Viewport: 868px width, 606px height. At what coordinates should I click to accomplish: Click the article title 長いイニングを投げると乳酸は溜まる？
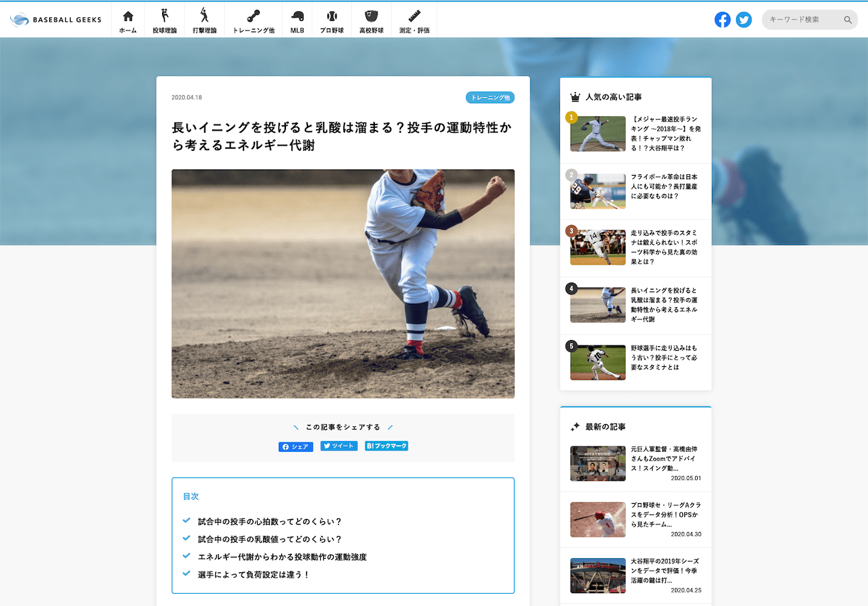pyautogui.click(x=342, y=135)
